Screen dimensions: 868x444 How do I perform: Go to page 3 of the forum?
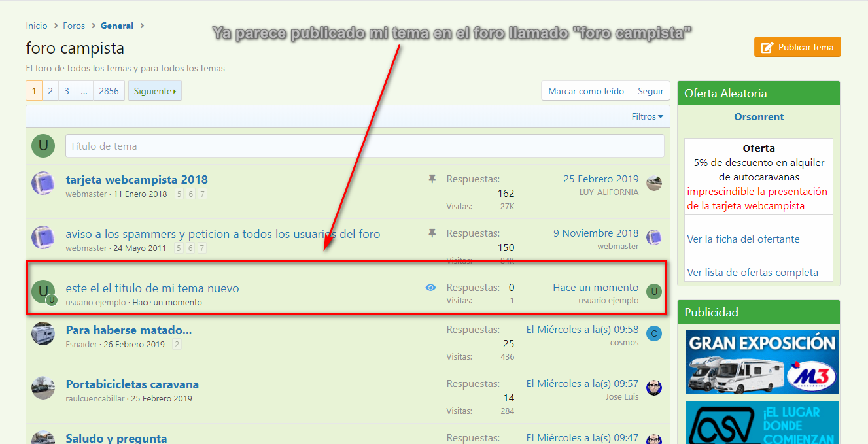(x=67, y=91)
